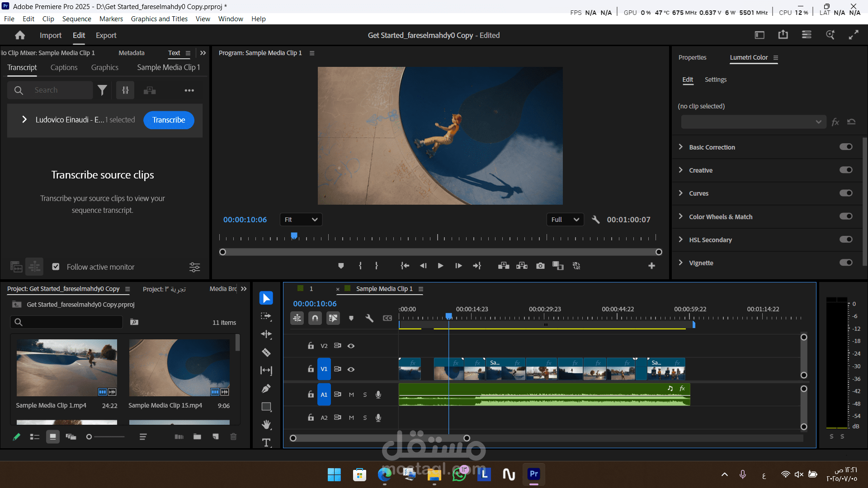The image size is (868, 488).
Task: Click Program monitor settings wrench
Action: pyautogui.click(x=596, y=220)
